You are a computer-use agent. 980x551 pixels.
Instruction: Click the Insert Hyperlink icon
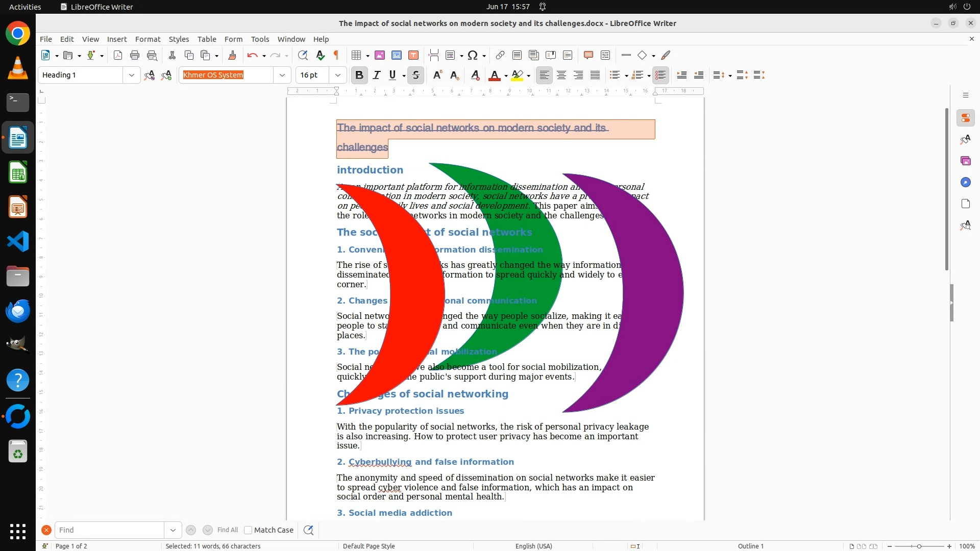point(500,55)
